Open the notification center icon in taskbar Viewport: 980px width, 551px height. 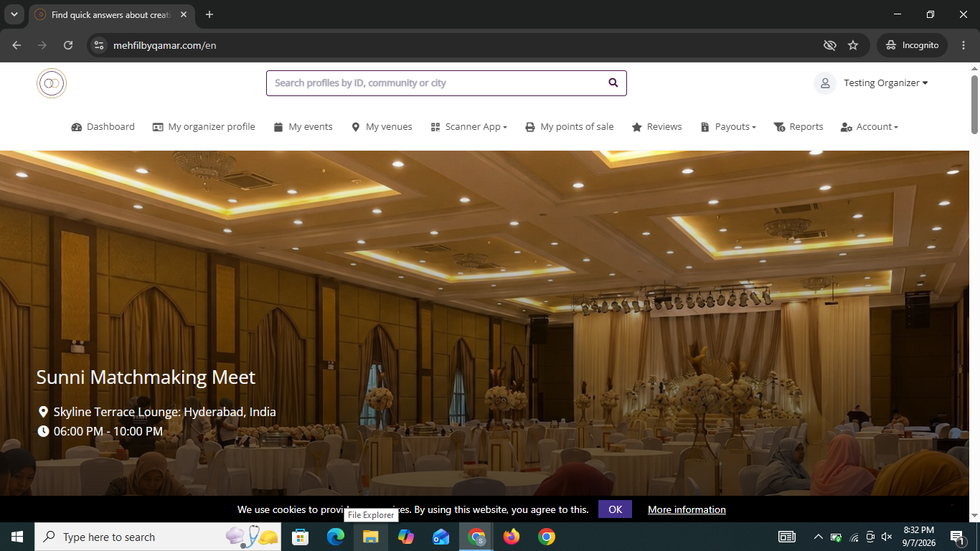pos(957,537)
